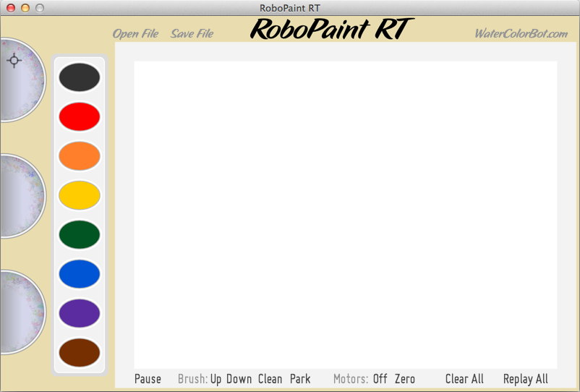Image resolution: width=580 pixels, height=392 pixels.
Task: Clean the brush
Action: [270, 379]
